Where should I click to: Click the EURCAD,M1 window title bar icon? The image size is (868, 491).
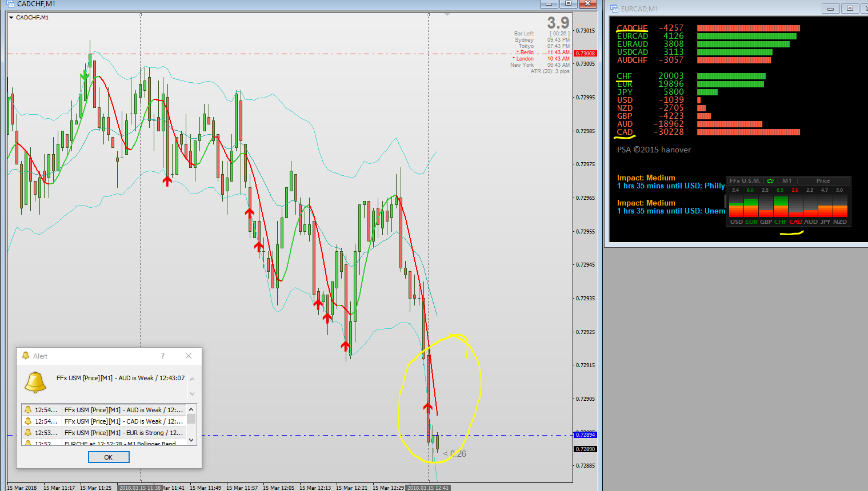(614, 9)
